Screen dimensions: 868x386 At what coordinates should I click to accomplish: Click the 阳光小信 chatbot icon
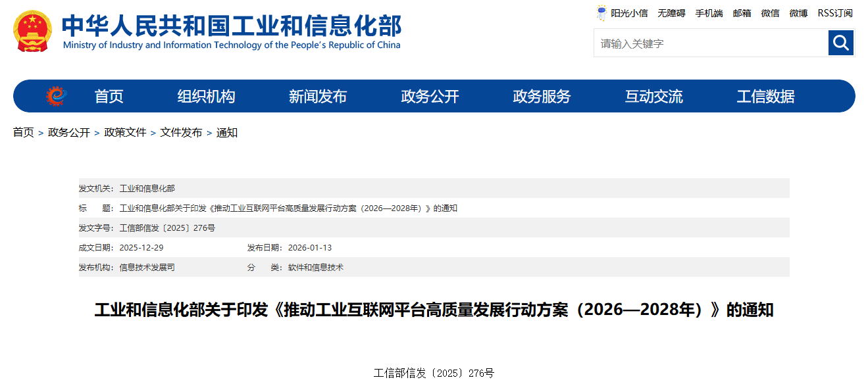(601, 12)
